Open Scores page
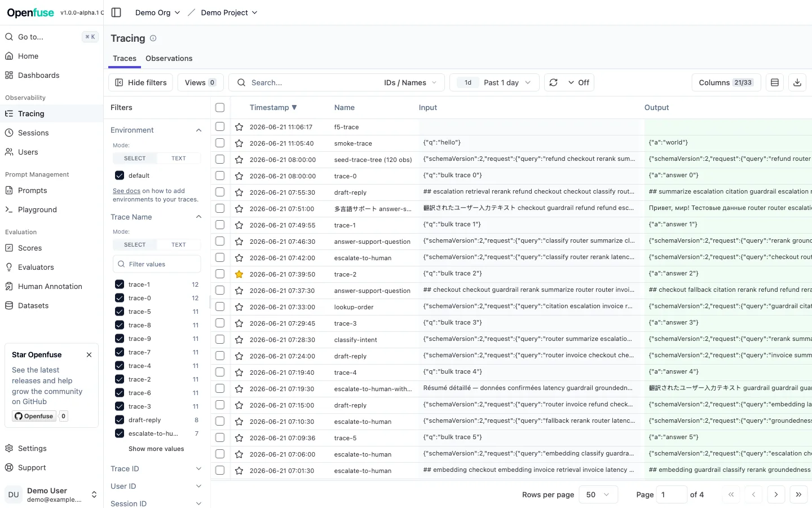 click(x=51, y=248)
